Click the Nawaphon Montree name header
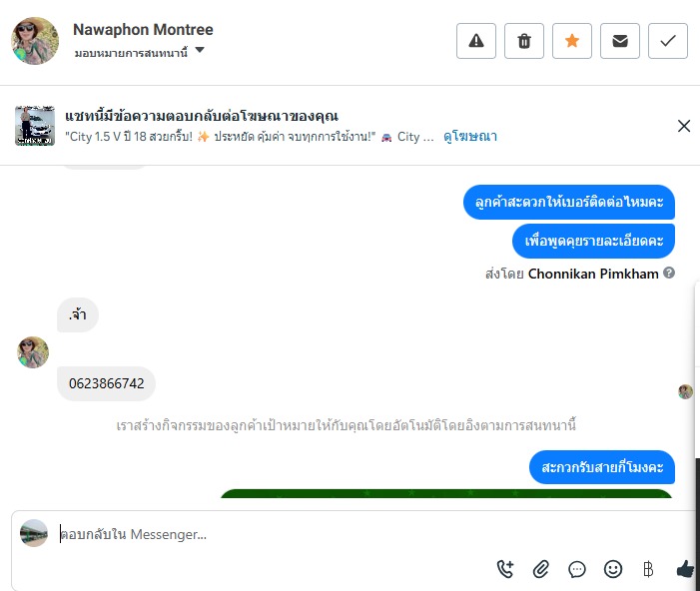 click(143, 30)
